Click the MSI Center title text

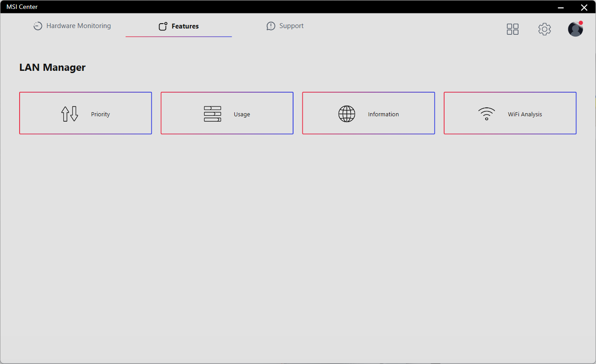coord(22,7)
